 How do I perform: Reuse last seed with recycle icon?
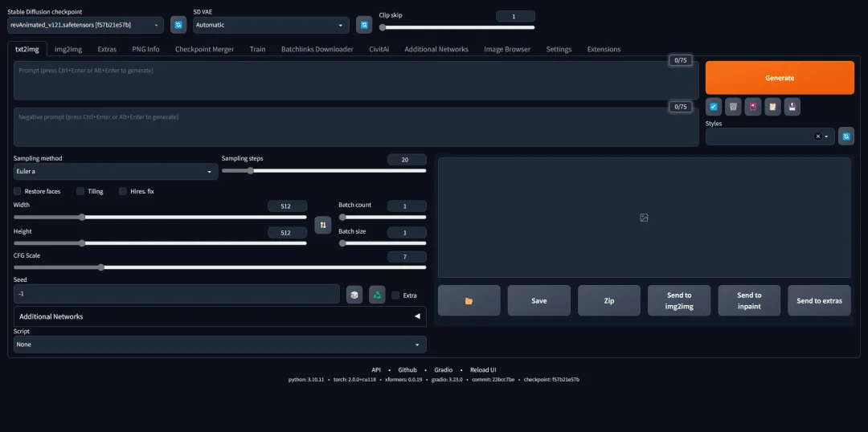377,295
